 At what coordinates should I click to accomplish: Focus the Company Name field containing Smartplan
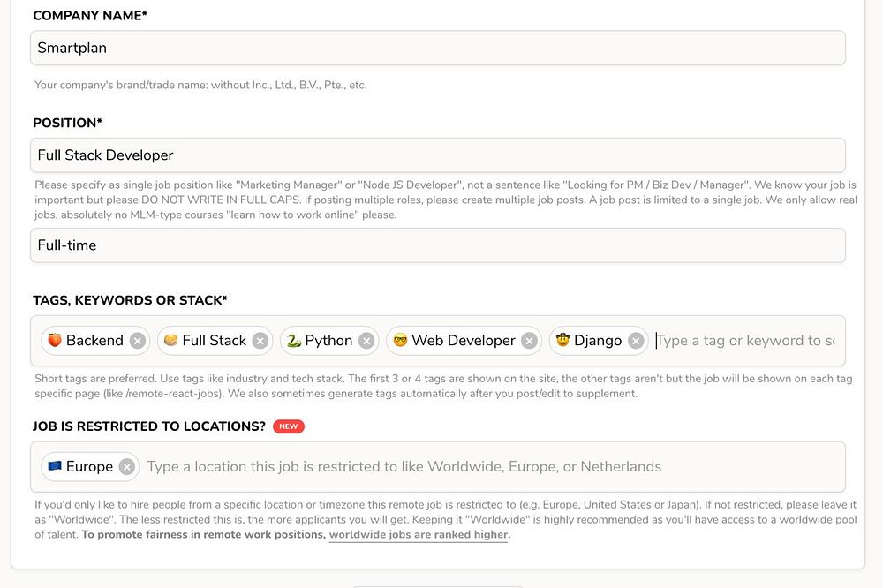[438, 48]
